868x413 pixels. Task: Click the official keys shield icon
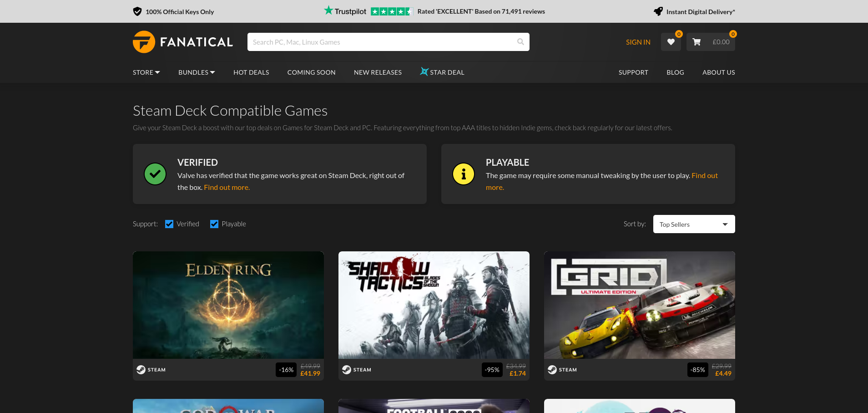click(137, 11)
